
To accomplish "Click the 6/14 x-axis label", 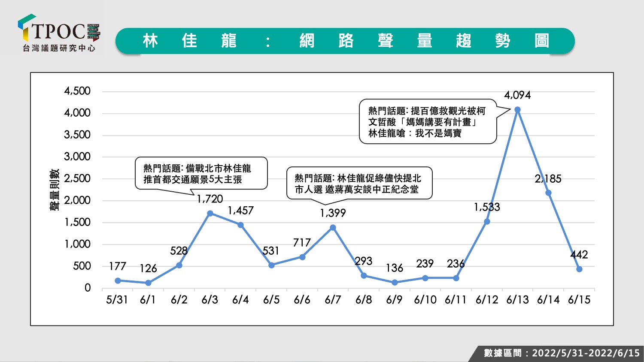I will click(x=548, y=300).
